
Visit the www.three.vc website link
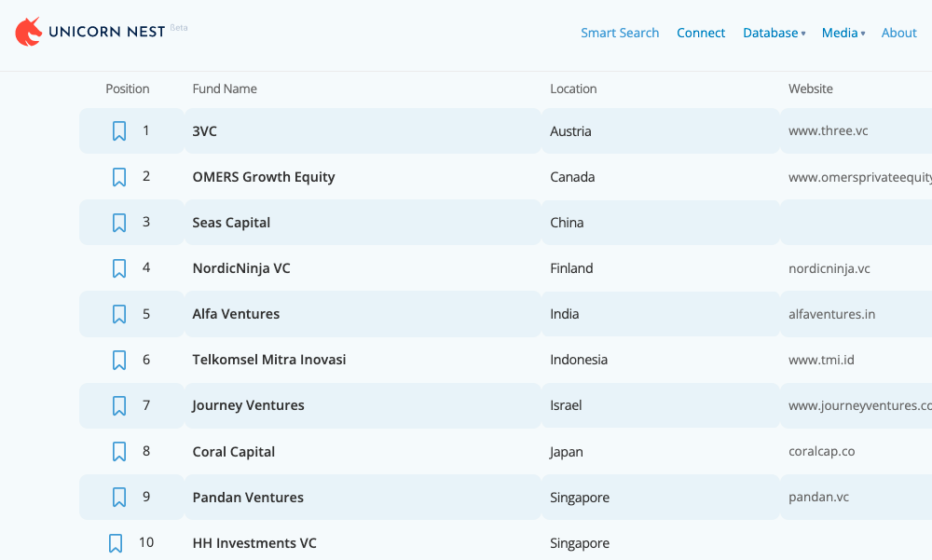pos(828,130)
